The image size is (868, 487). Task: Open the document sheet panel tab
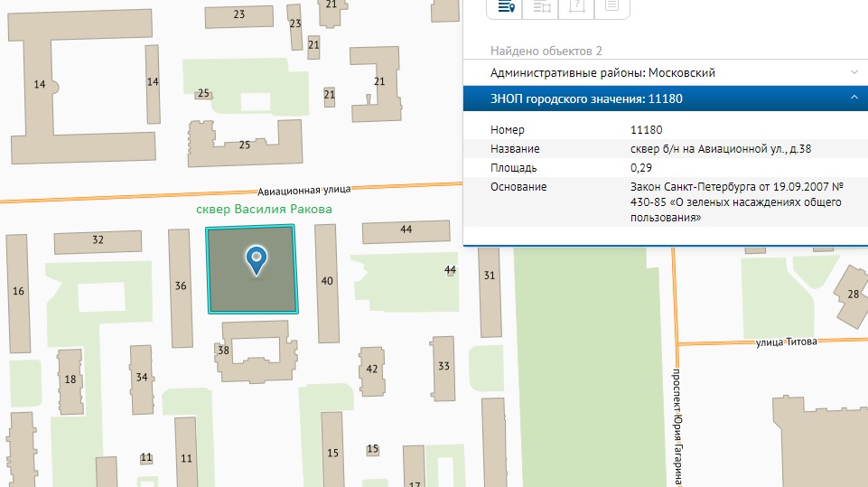[x=611, y=7]
